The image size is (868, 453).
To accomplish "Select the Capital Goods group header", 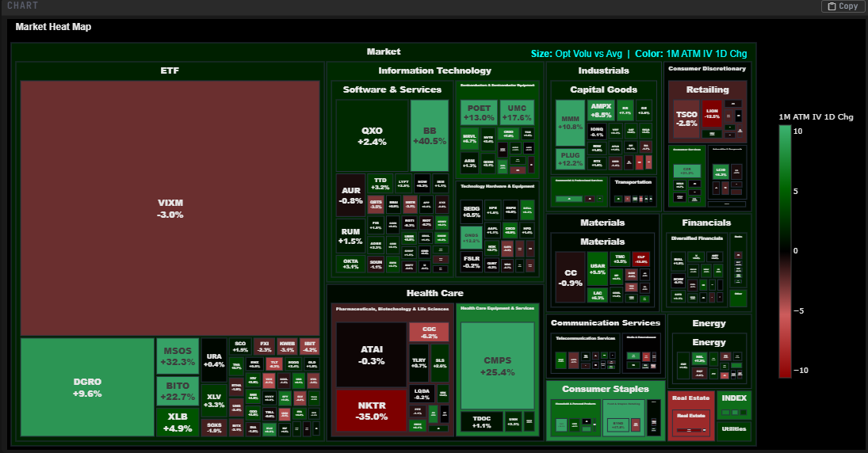I will click(x=603, y=89).
